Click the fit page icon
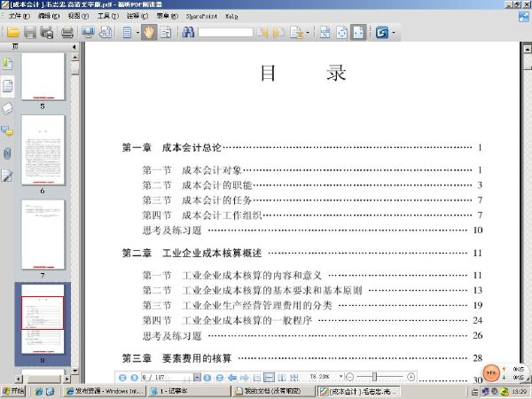The image size is (532, 399). (342, 33)
